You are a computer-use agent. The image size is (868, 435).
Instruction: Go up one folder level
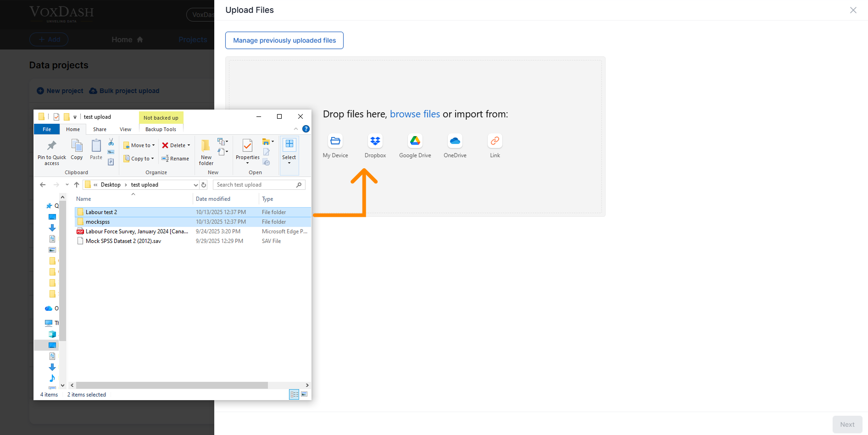pyautogui.click(x=77, y=185)
